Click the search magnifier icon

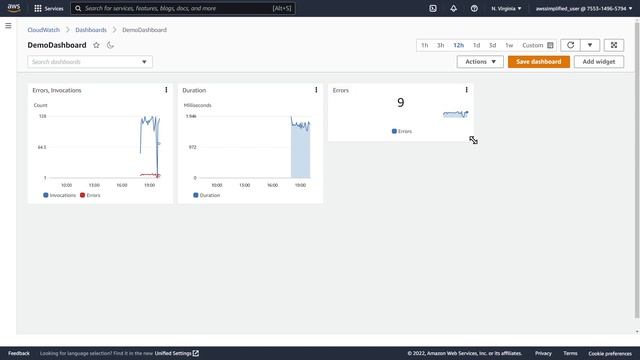pos(78,8)
